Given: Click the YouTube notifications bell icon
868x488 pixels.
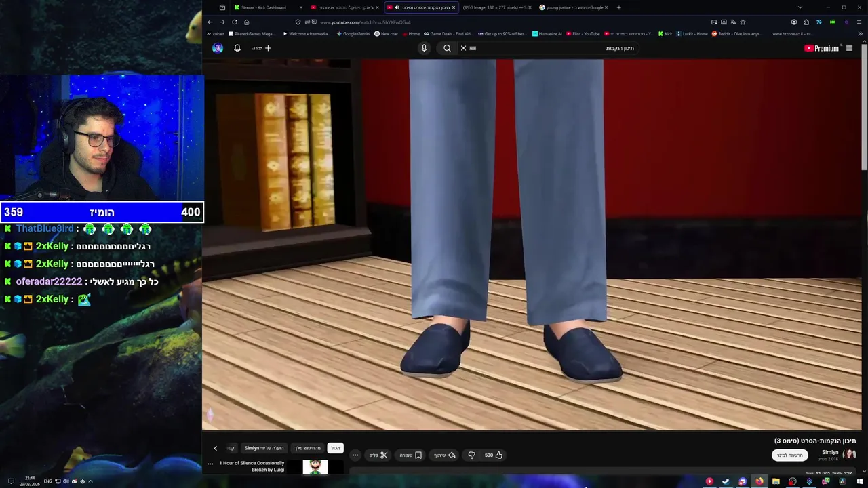Looking at the screenshot, I should point(237,48).
